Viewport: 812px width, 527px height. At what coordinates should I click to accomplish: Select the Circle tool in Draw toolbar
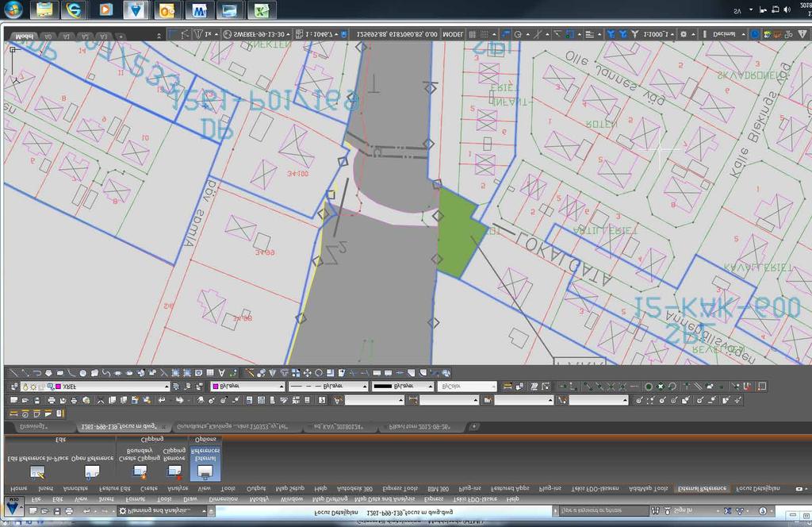82,372
